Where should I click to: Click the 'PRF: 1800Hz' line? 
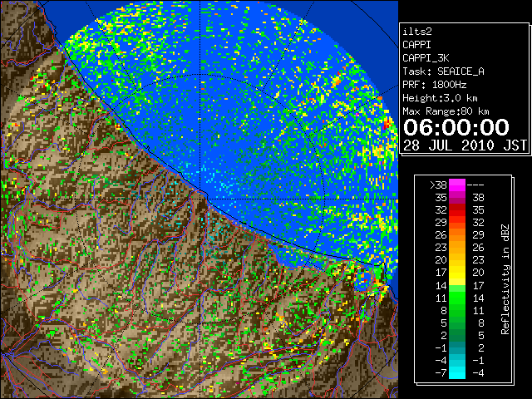(435, 85)
